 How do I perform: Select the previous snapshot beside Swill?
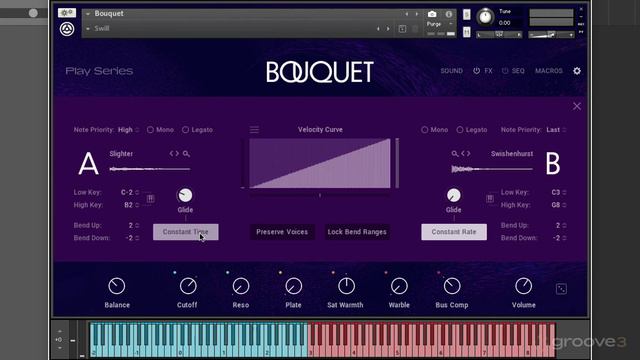pyautogui.click(x=378, y=29)
